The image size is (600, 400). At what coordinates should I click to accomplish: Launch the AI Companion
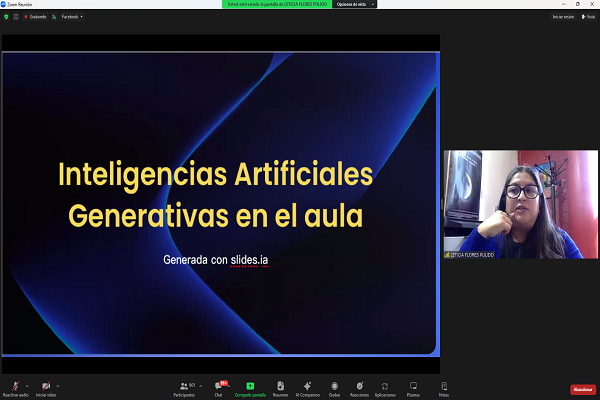click(308, 386)
